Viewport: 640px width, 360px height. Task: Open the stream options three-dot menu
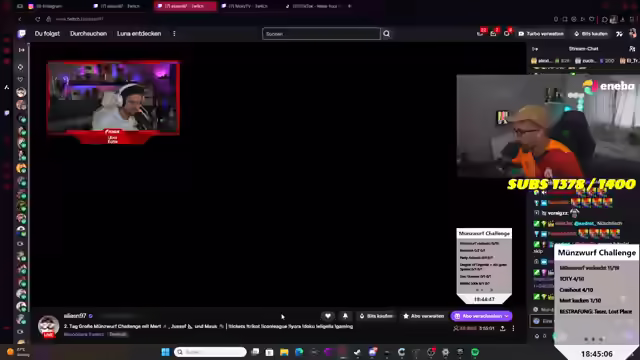pyautogui.click(x=513, y=328)
